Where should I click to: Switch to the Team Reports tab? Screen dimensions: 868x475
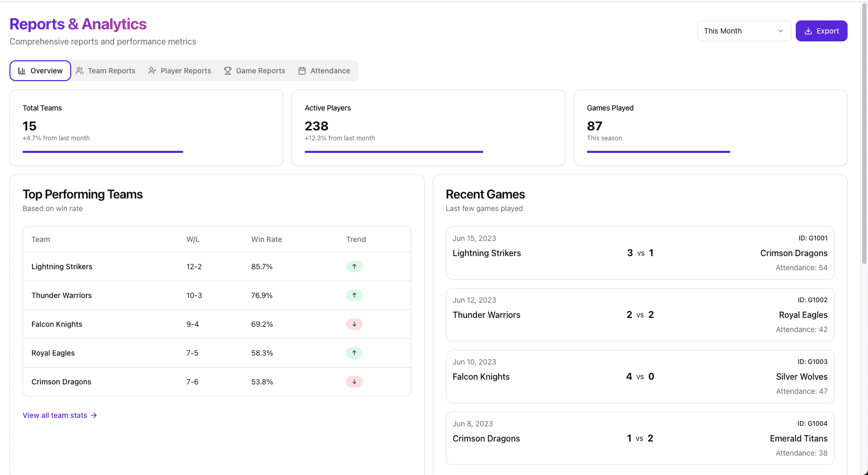(106, 70)
